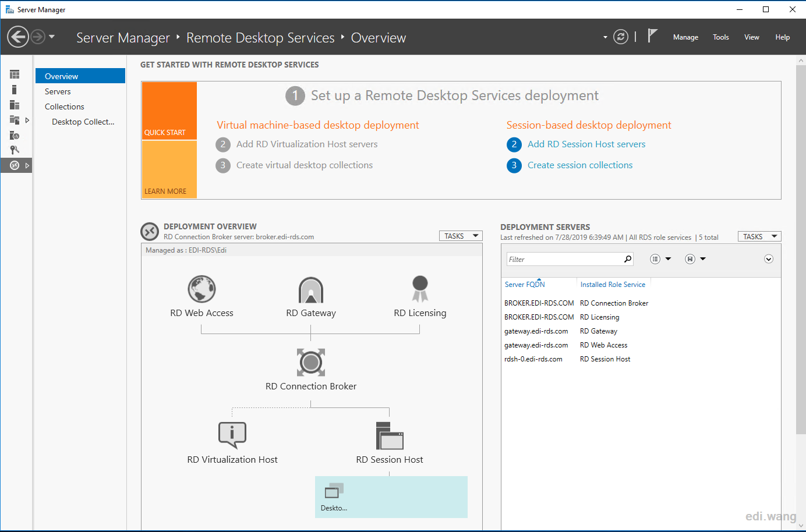Sort by Installed Role Service column header
The width and height of the screenshot is (806, 532).
point(613,285)
